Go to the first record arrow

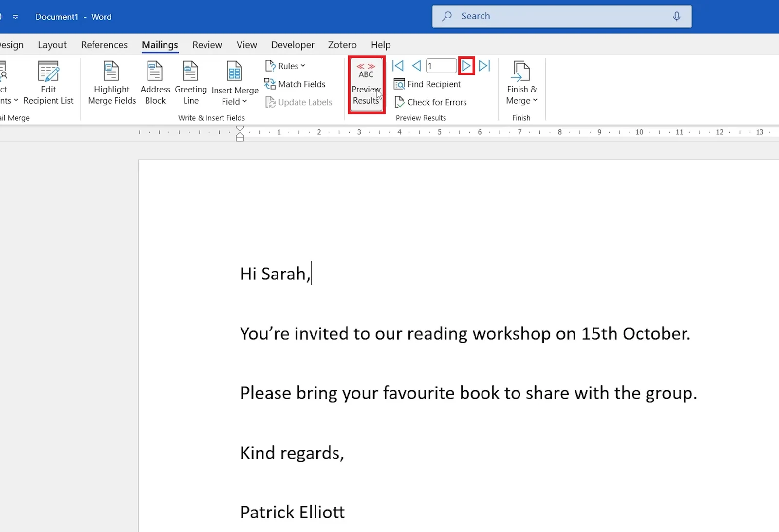coord(398,66)
